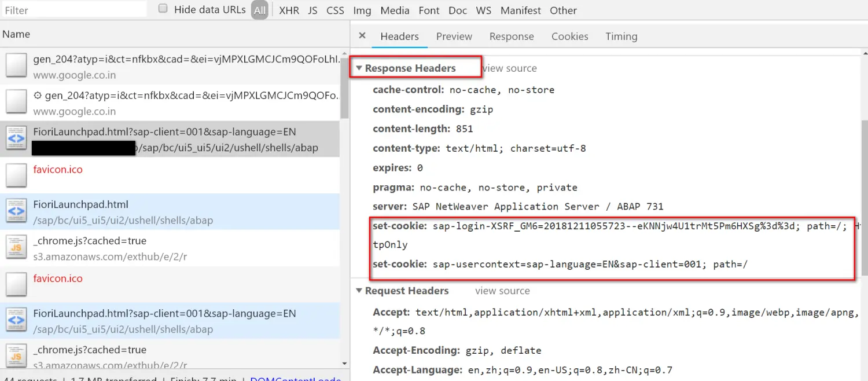Open the Cookies tab
This screenshot has height=381, width=868.
570,36
